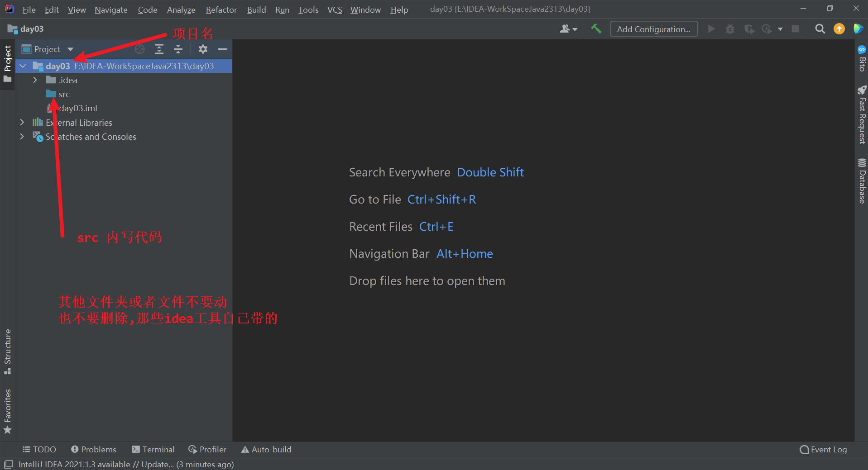Click the Select Opened File target icon
Screen dimensions: 868x470
click(x=140, y=49)
